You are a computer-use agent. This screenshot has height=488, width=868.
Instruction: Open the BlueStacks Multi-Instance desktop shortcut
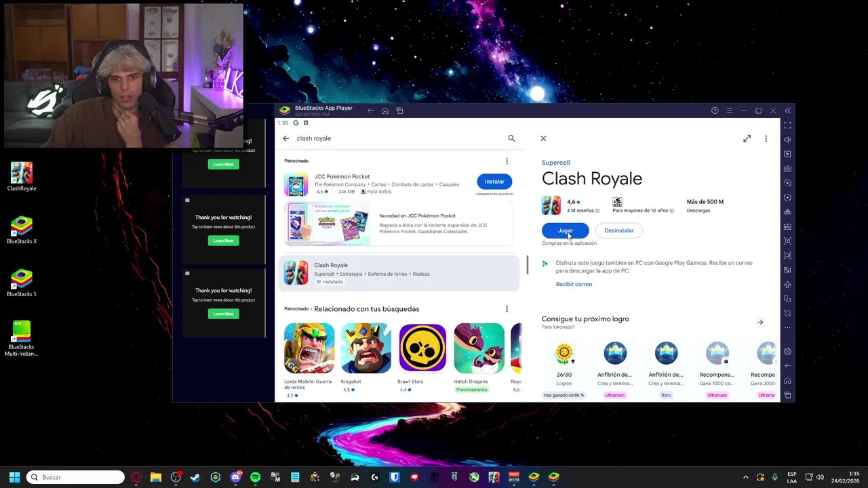(x=21, y=339)
